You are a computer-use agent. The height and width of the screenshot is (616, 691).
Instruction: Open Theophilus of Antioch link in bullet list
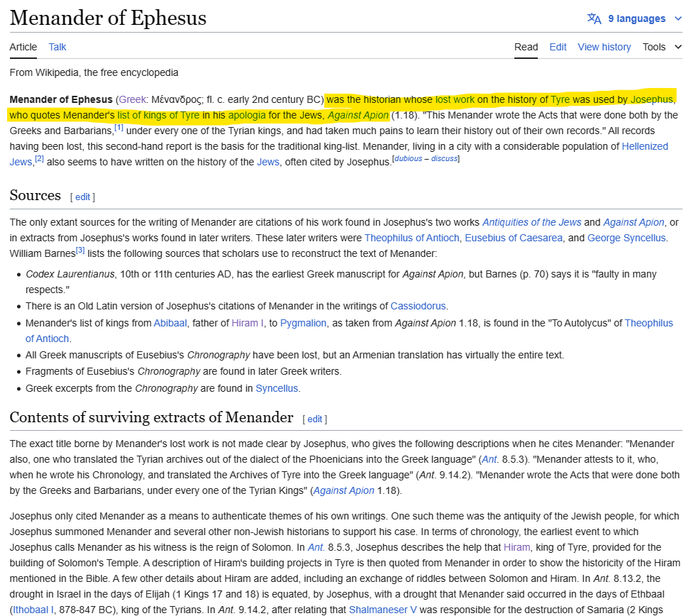coord(648,323)
